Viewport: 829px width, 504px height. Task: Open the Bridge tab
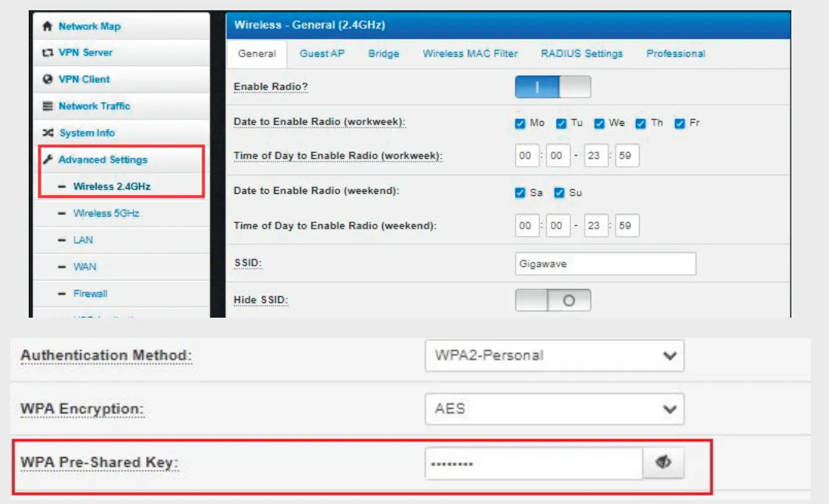pos(384,54)
